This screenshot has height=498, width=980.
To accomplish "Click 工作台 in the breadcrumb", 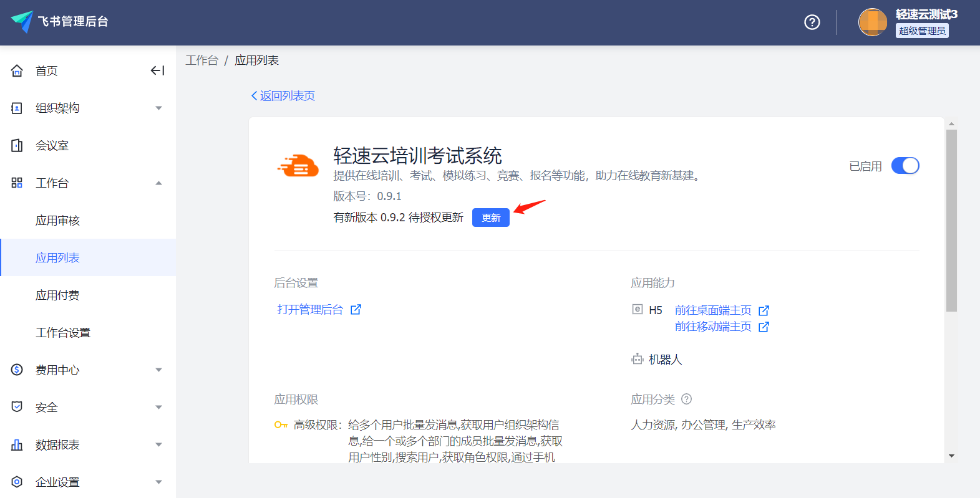I will tap(201, 60).
